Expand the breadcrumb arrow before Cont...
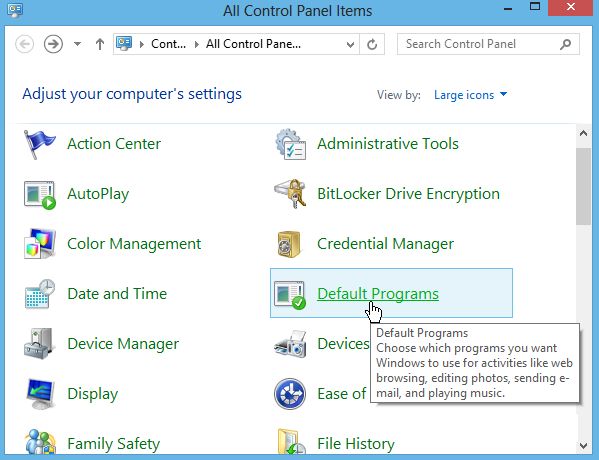The height and width of the screenshot is (460, 599). click(142, 44)
